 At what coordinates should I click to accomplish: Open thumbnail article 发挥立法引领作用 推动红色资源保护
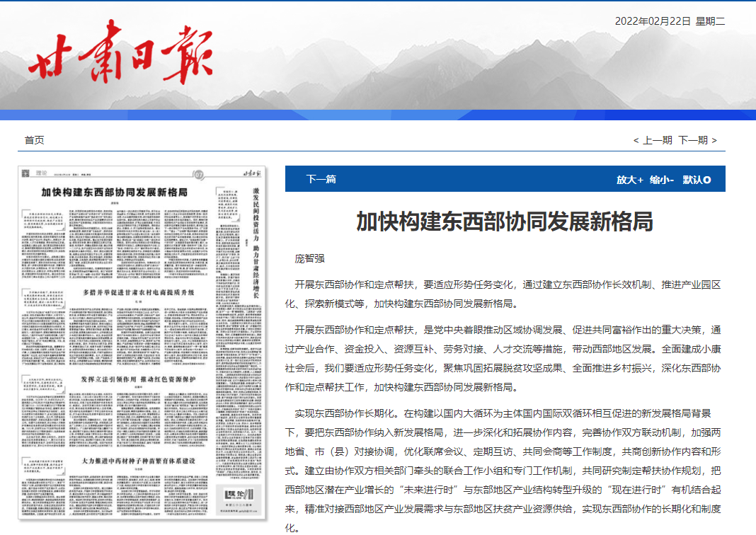point(138,379)
